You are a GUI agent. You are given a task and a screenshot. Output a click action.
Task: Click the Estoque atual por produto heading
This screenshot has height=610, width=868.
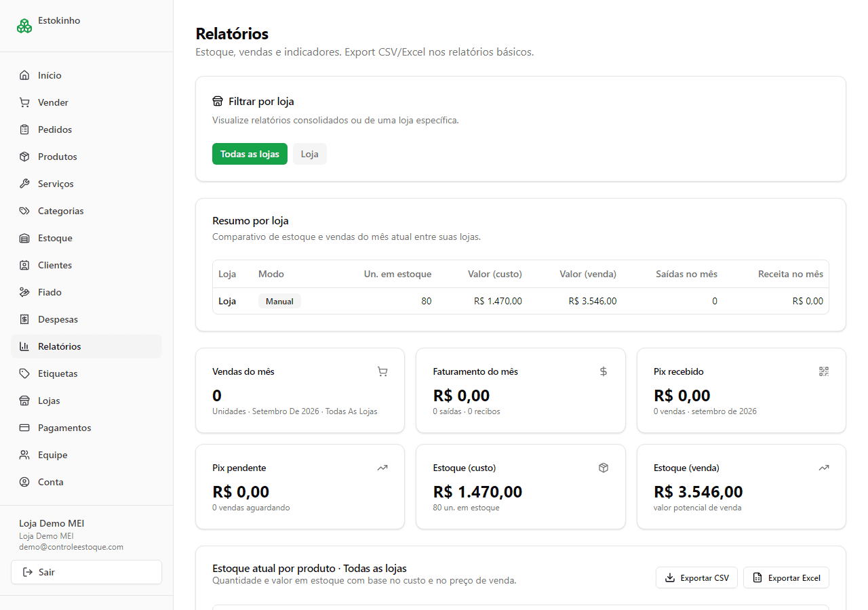[309, 568]
